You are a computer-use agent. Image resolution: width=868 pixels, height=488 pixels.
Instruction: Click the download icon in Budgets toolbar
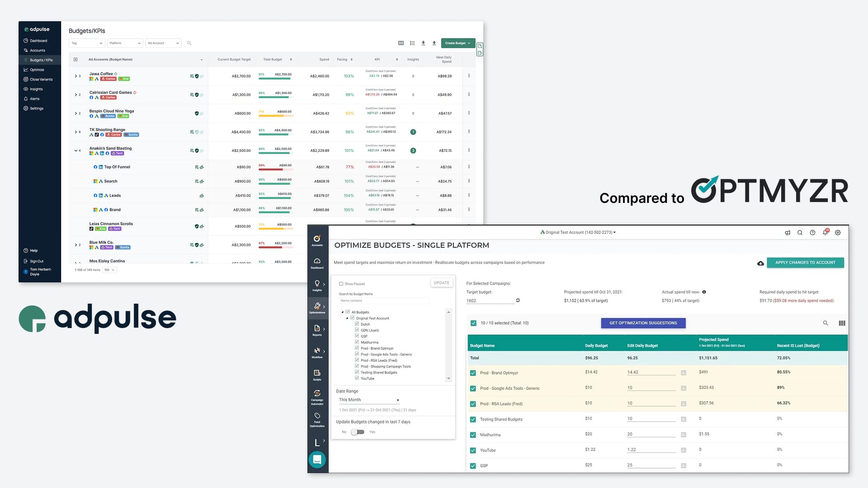pos(423,43)
